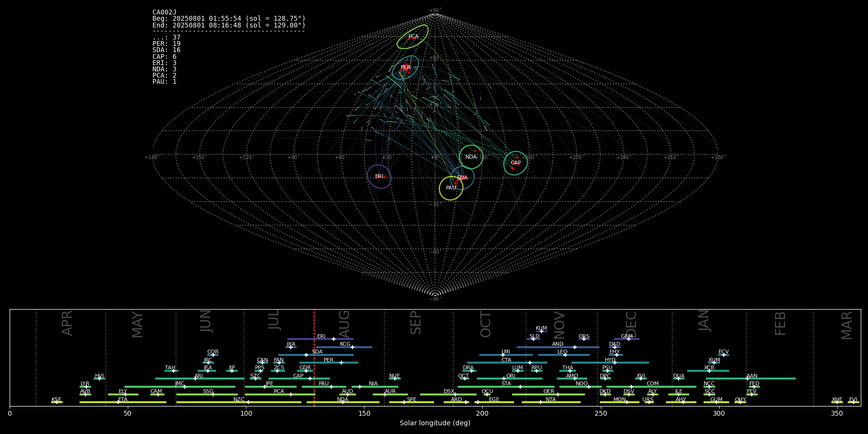Click the 300 tick on solar longitude axis
This screenshot has width=868, height=434.
click(x=719, y=414)
